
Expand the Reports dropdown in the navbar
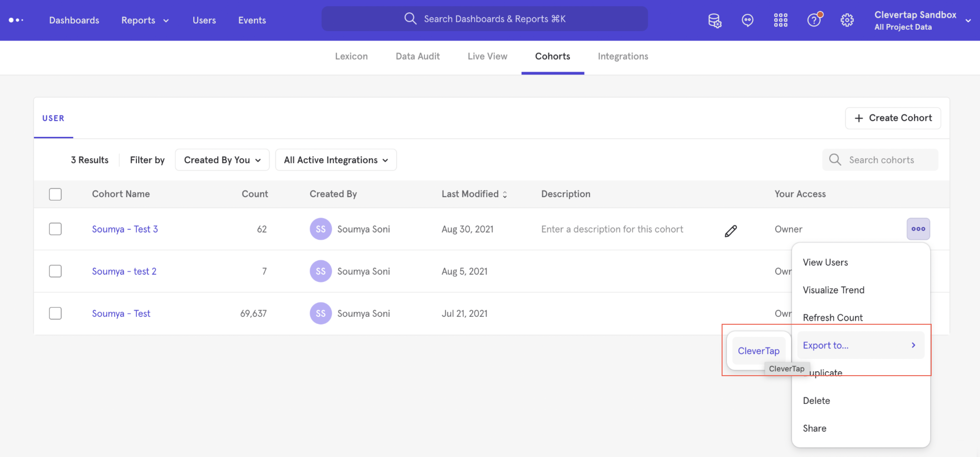(145, 20)
